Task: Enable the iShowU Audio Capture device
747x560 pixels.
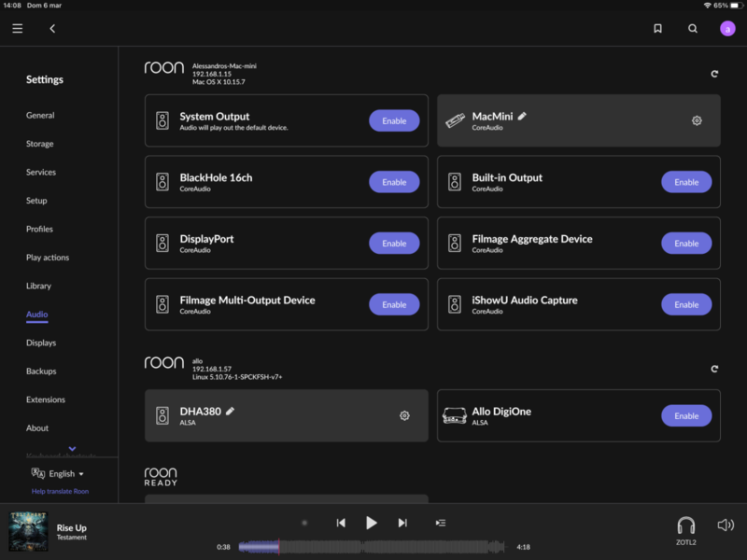Action: [686, 304]
